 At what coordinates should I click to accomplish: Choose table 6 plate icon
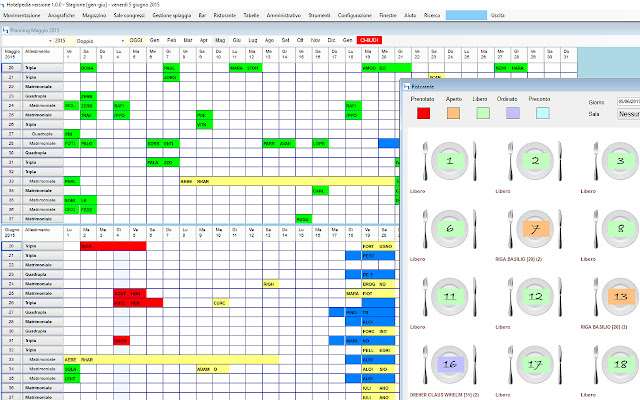pos(449,229)
